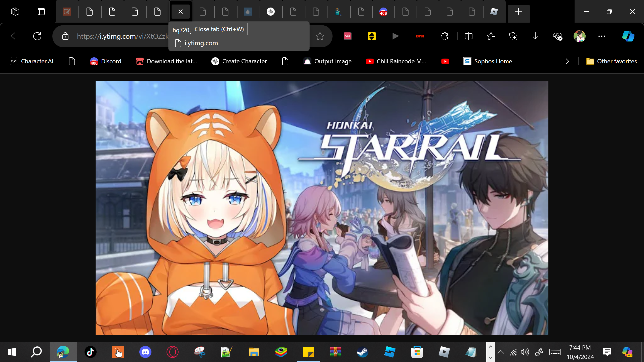Open the unlabeled YouTube bookmark icon
Image resolution: width=644 pixels, height=362 pixels.
click(445, 61)
